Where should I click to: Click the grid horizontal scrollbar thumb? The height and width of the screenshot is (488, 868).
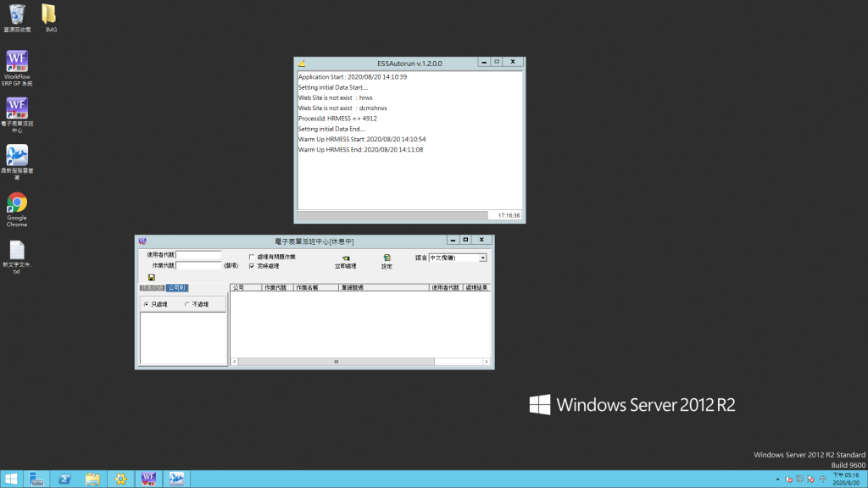click(336, 362)
